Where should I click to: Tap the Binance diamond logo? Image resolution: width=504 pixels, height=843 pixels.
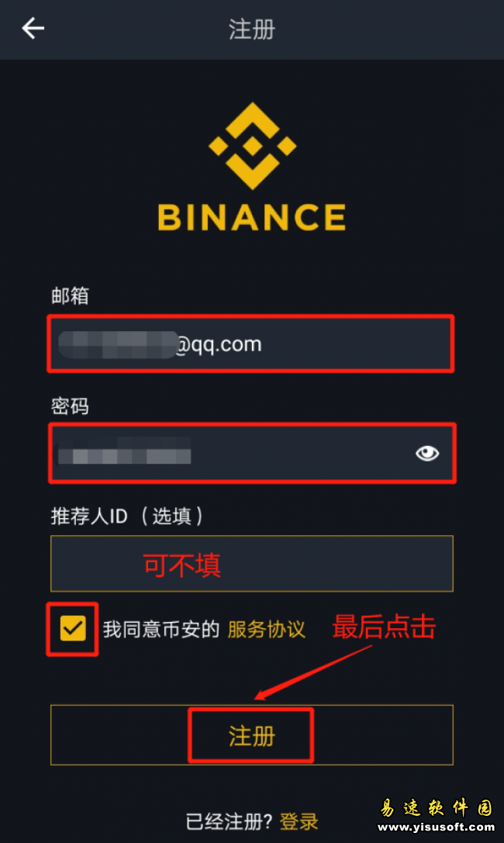252,146
